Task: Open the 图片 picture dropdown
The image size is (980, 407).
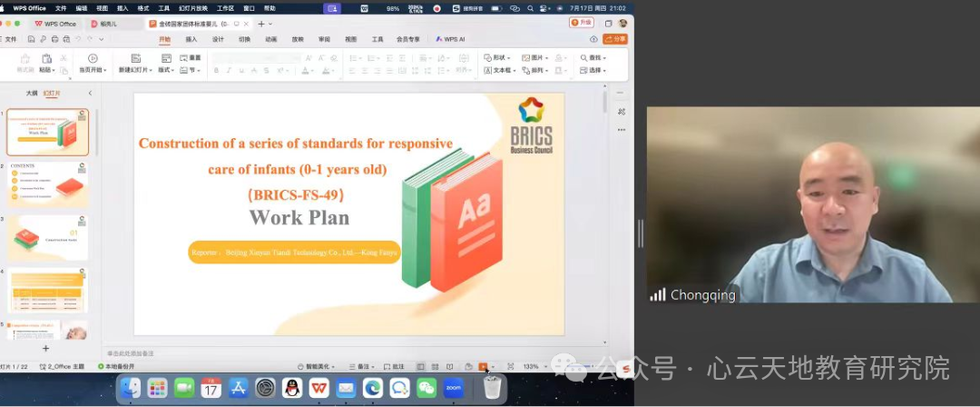Action: pos(535,57)
